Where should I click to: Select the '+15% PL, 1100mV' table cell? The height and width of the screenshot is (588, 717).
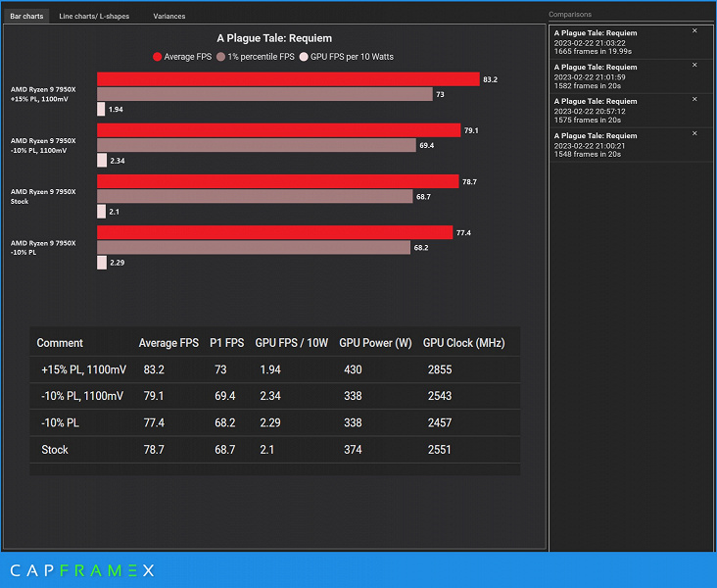[x=83, y=369]
